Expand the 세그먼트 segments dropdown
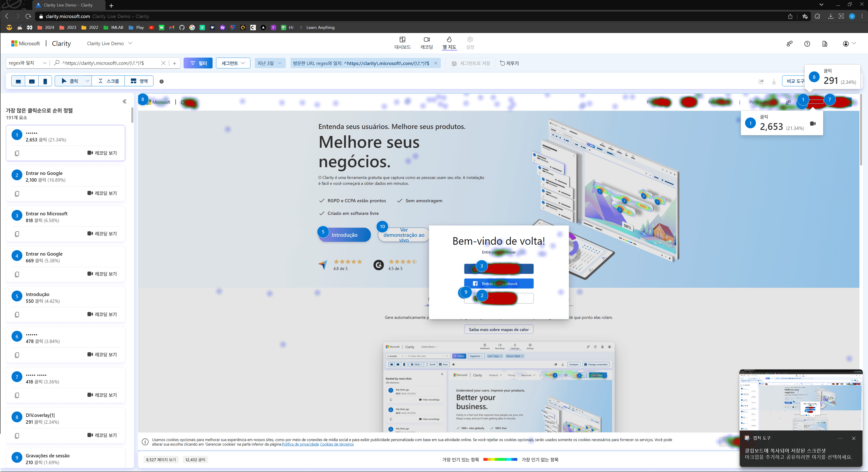The width and height of the screenshot is (868, 472). tap(233, 63)
